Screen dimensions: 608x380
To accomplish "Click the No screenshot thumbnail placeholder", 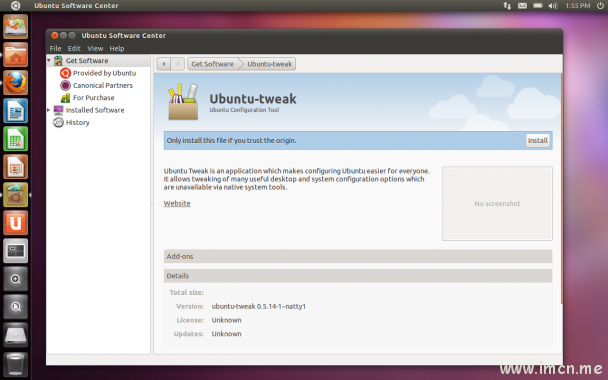I will tap(497, 204).
